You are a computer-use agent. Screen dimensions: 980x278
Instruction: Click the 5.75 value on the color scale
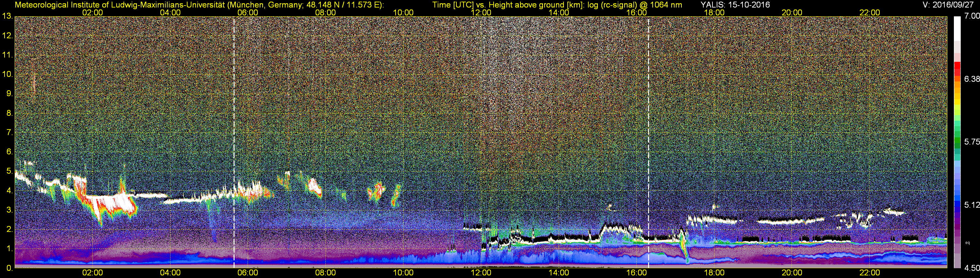tap(972, 142)
